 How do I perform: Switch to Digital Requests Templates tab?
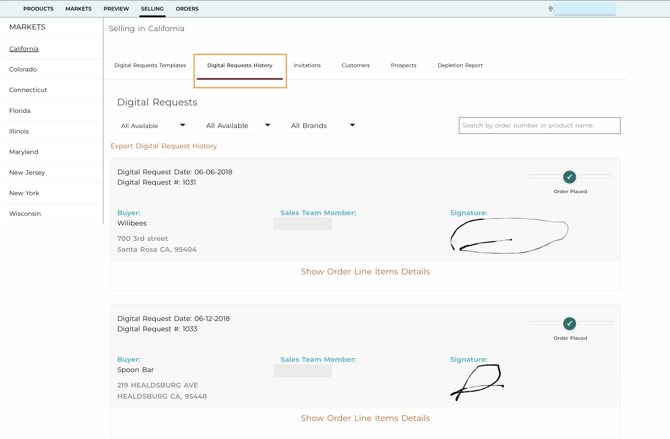[150, 65]
